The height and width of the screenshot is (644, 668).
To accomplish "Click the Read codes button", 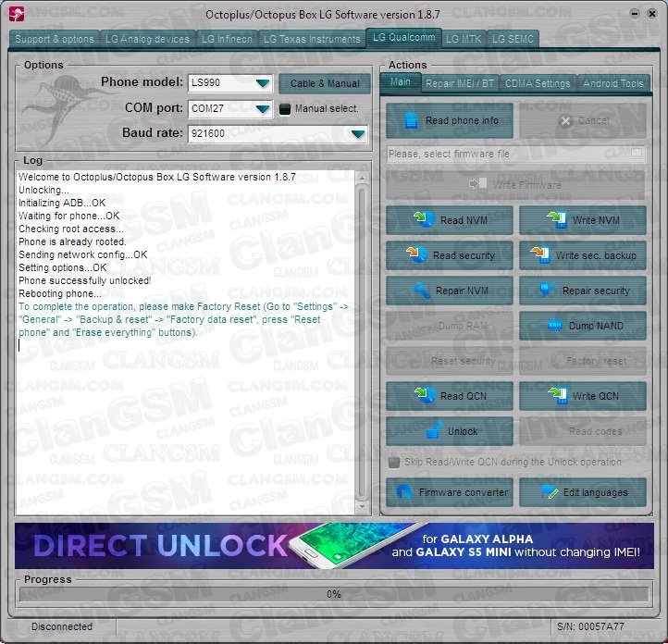I will (583, 431).
